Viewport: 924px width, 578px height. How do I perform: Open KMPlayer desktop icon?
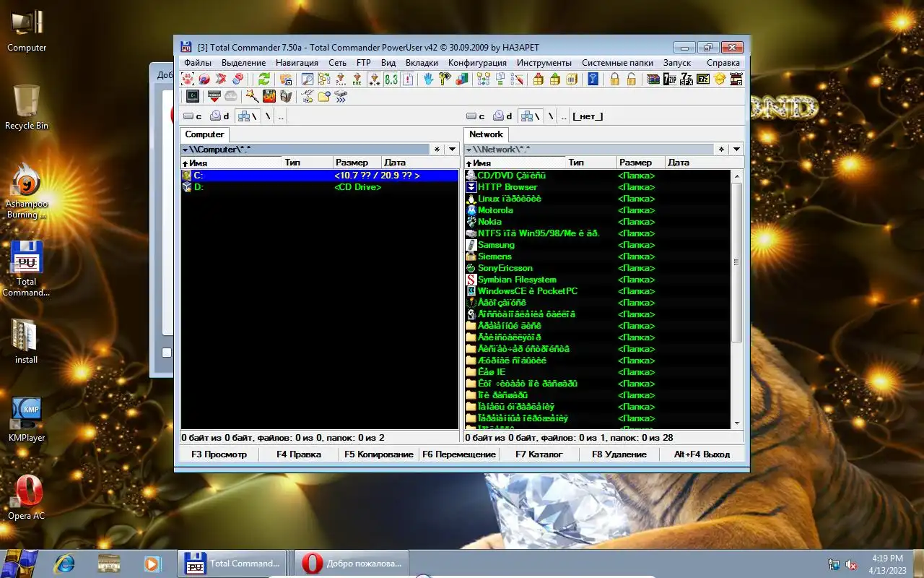(27, 419)
